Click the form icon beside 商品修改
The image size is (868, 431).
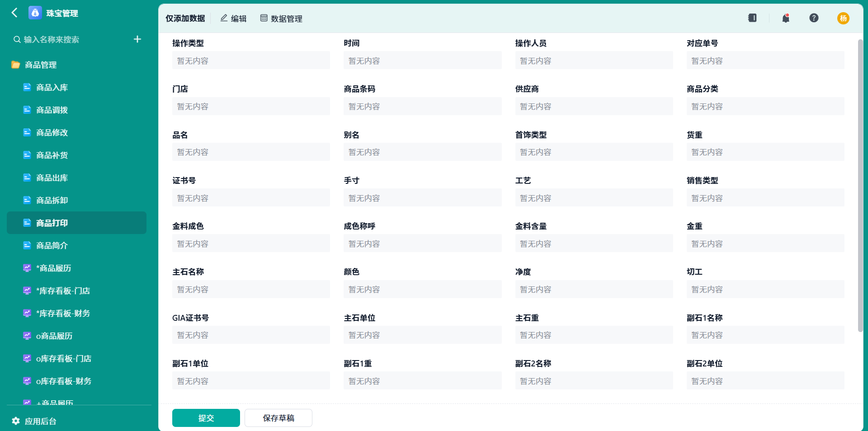tap(27, 132)
